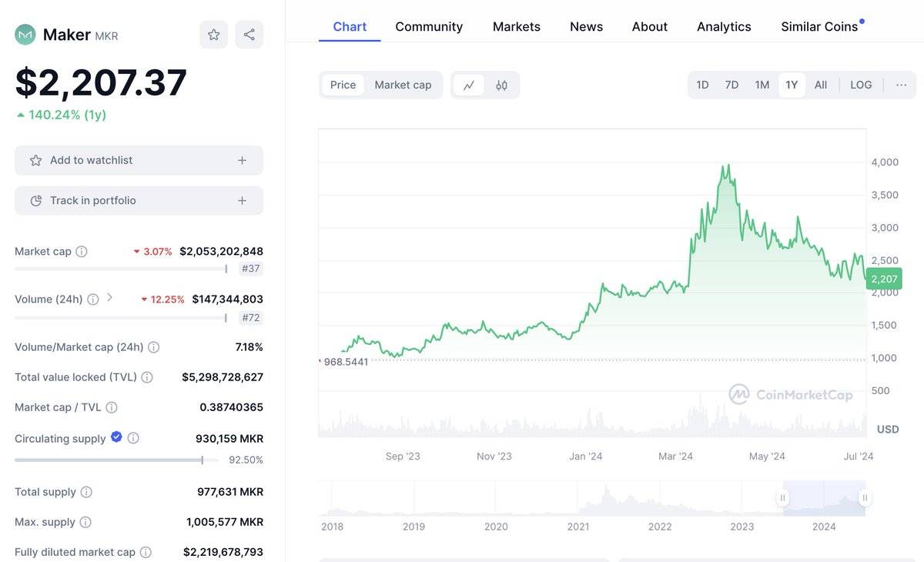Click Track in portfolio button

coord(139,200)
